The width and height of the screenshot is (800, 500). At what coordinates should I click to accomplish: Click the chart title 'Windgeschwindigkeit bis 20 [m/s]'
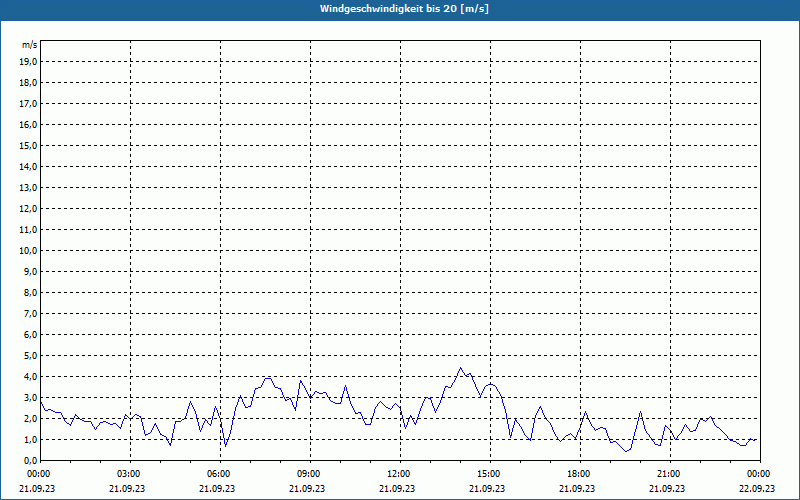click(404, 9)
